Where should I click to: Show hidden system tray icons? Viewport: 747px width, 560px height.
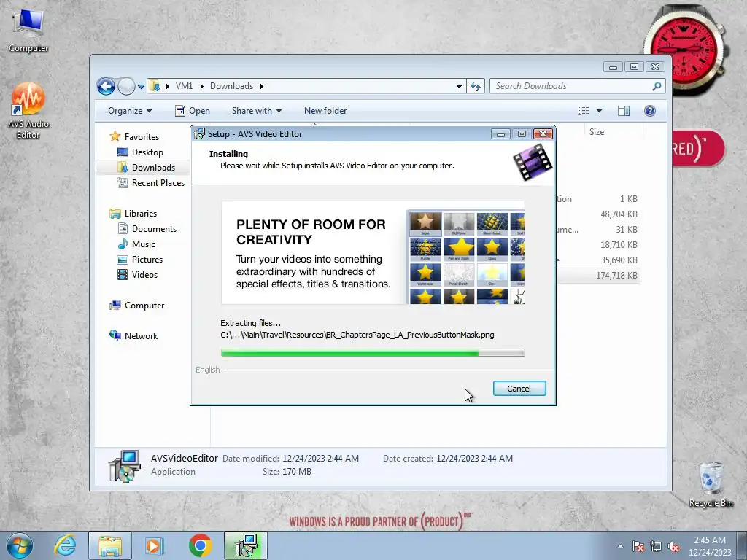point(620,546)
